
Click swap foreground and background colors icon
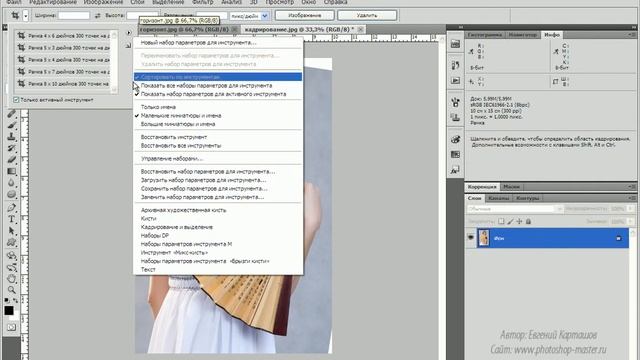pyautogui.click(x=16, y=300)
